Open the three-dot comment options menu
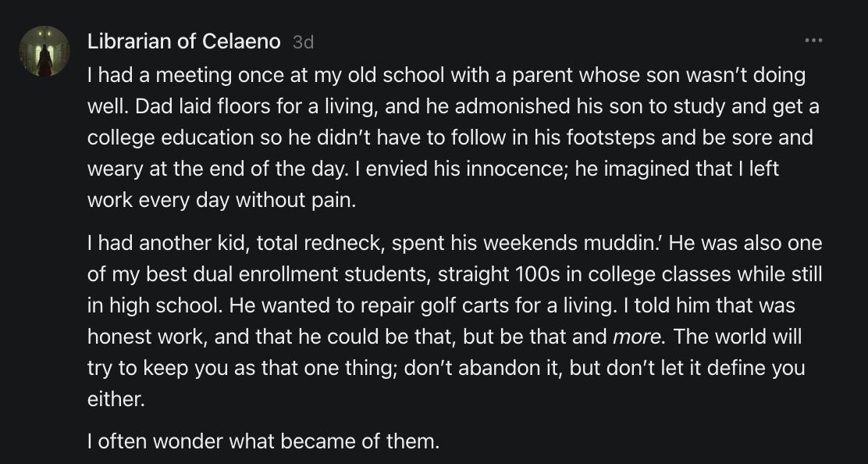Viewport: 868px width, 464px height. coord(813,41)
